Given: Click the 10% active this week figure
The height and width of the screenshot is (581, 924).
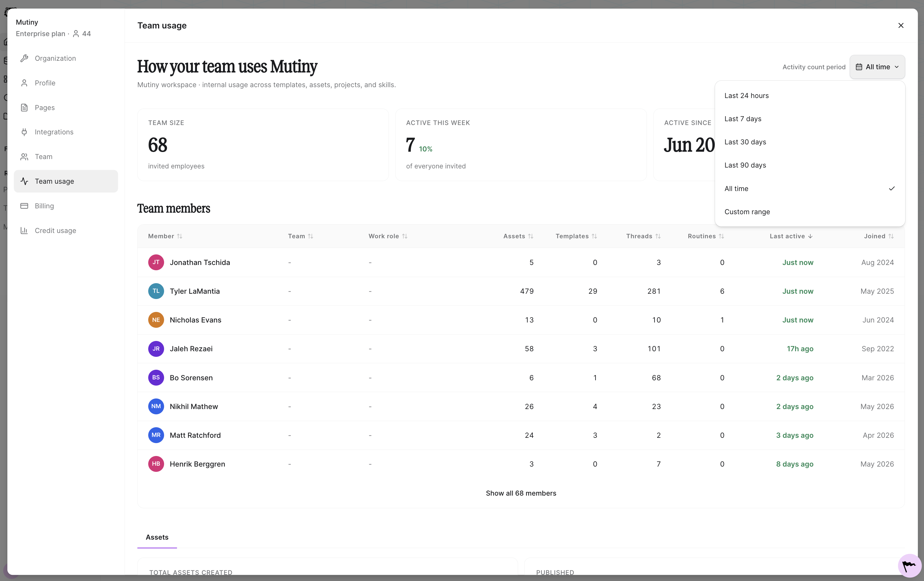Looking at the screenshot, I should (426, 149).
